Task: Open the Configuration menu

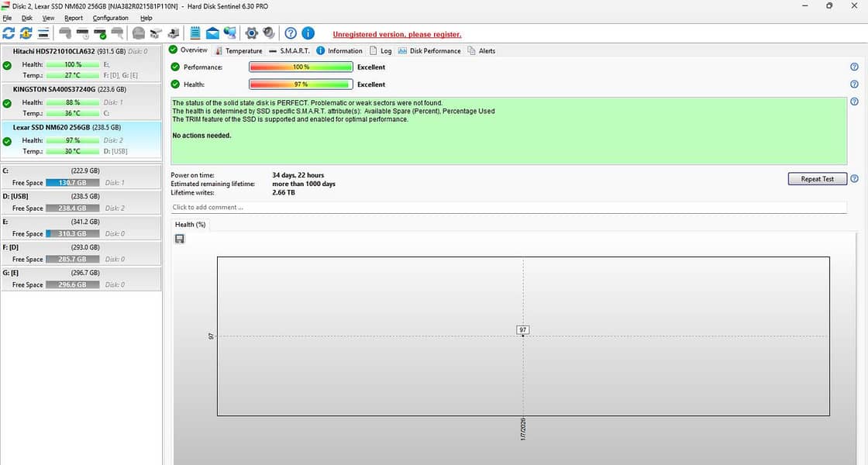Action: 110,18
